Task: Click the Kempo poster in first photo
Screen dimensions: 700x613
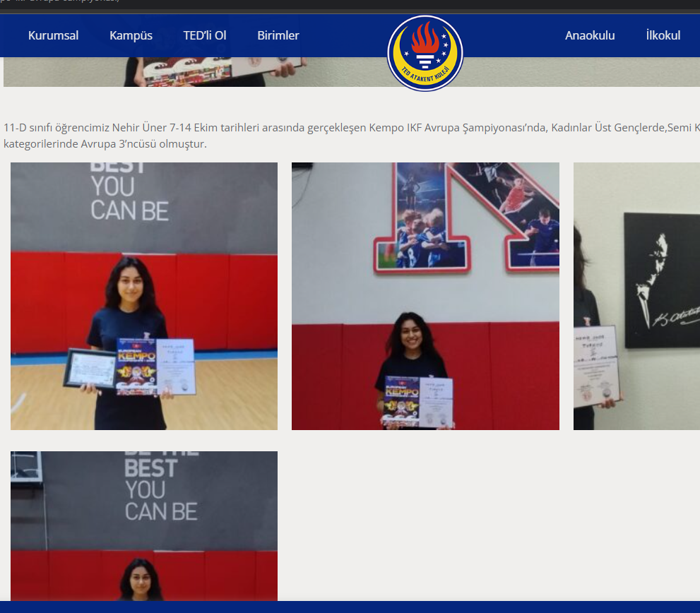Action: pyautogui.click(x=136, y=364)
